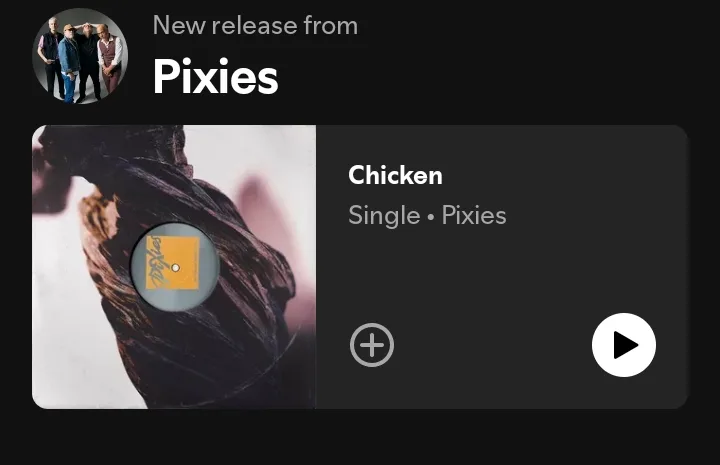Click the spindle hole at vinyl center
Screen dimensions: 720x465
click(175, 268)
